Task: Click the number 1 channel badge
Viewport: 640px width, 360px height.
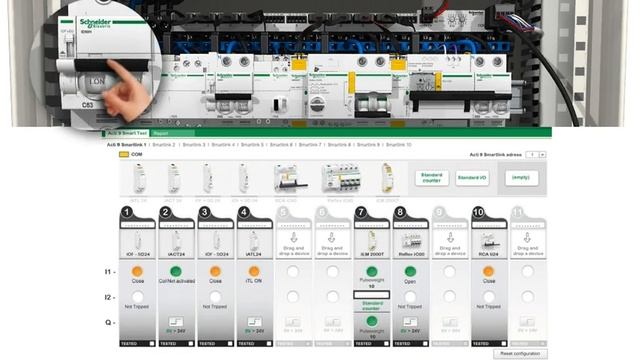Action: (127, 212)
